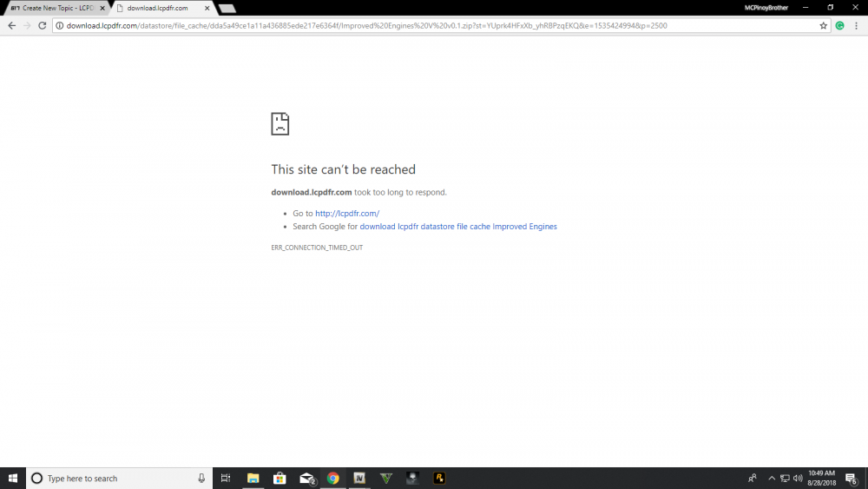The image size is (868, 489).
Task: Follow the http://lcpdfr.com/ link
Action: pyautogui.click(x=347, y=213)
